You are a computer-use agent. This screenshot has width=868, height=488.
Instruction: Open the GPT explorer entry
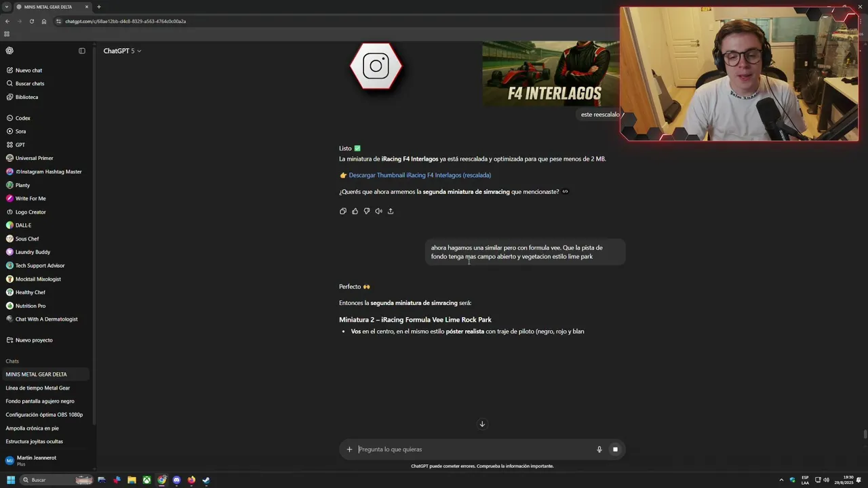pyautogui.click(x=20, y=144)
